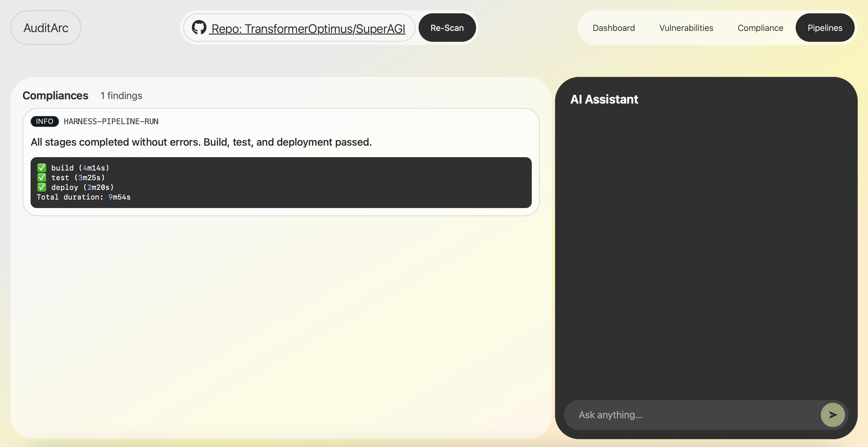Select the Pipelines tab
The height and width of the screenshot is (447, 868).
tap(824, 28)
